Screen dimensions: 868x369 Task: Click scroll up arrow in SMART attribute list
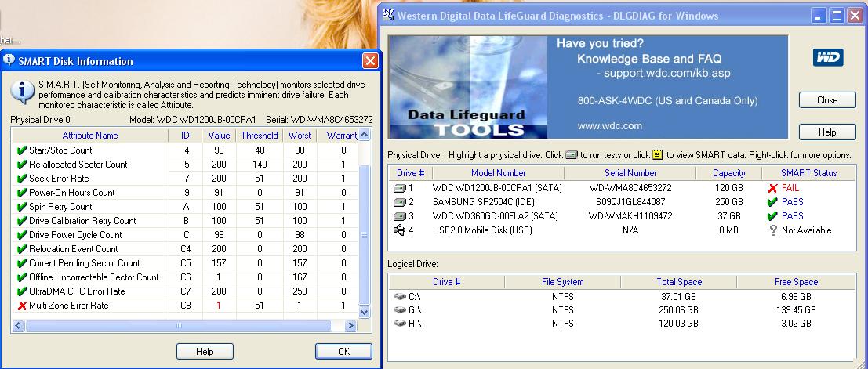[364, 135]
